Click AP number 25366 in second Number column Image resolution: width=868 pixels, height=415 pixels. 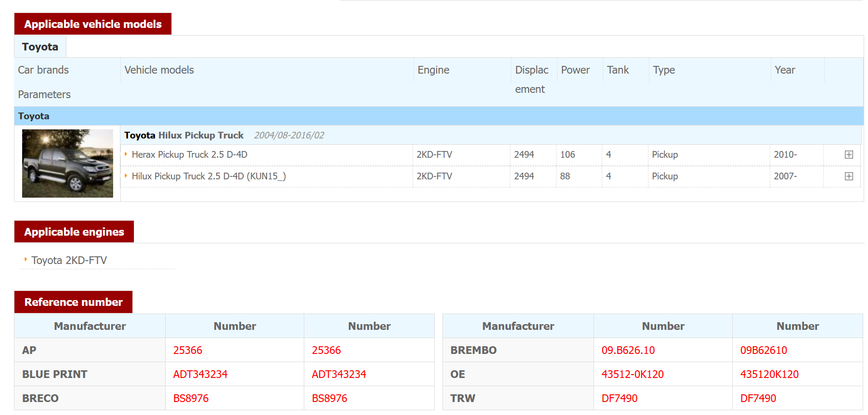326,350
